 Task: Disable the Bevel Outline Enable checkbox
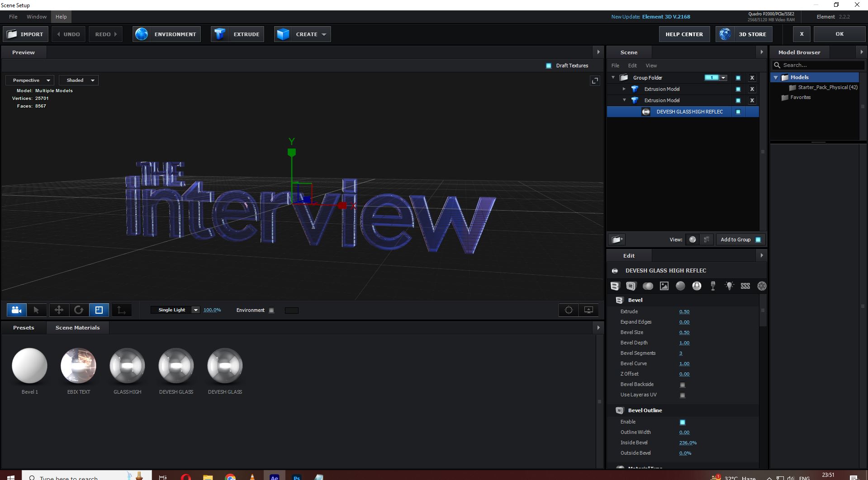tap(683, 422)
